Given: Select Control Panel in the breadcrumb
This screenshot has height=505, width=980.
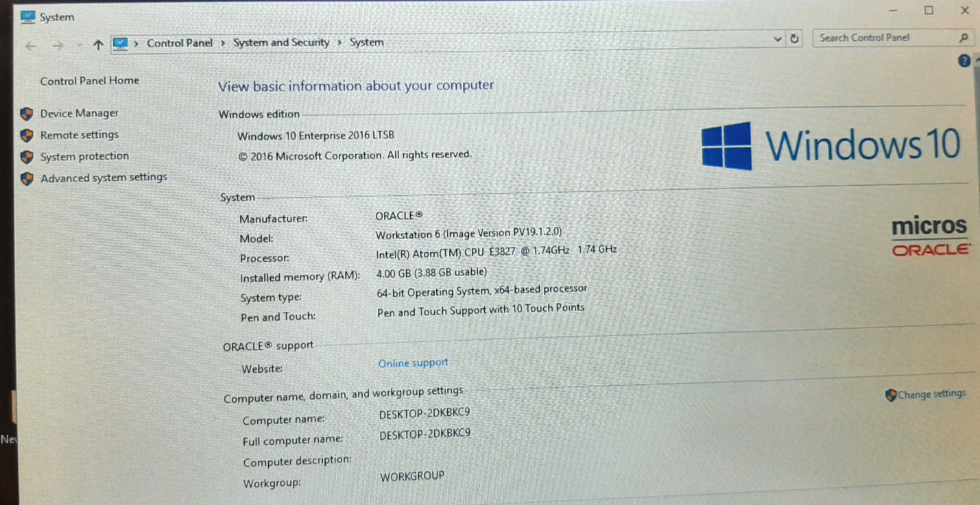Looking at the screenshot, I should (x=180, y=43).
